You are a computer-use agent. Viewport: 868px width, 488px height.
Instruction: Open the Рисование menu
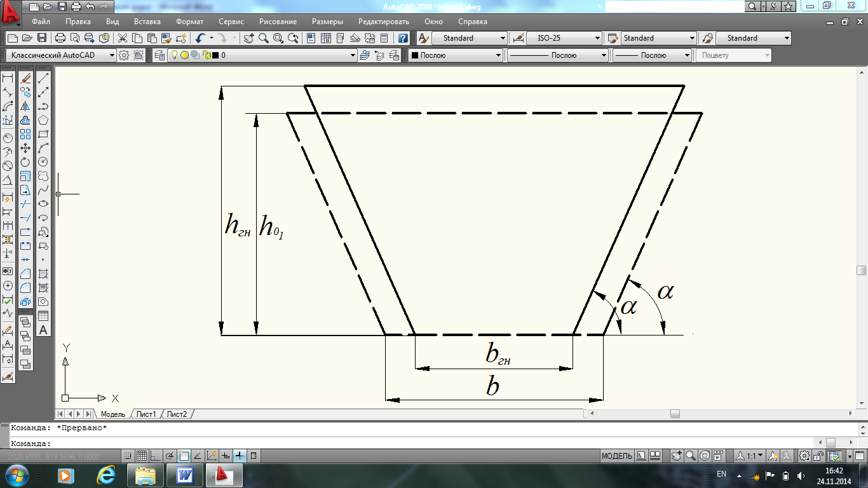[278, 22]
